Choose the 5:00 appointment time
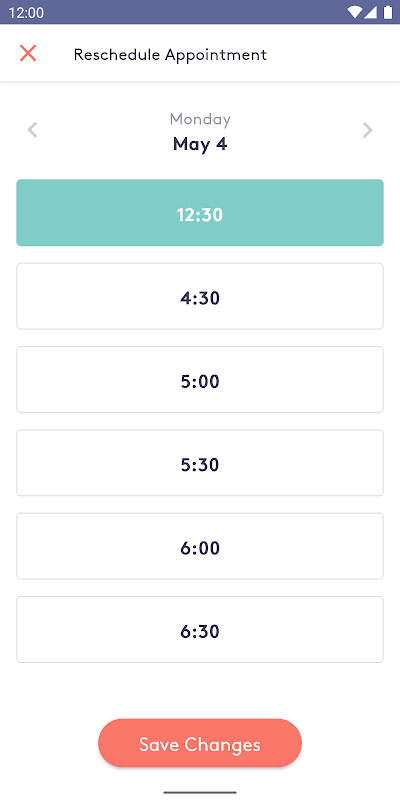The image size is (400, 800). point(200,380)
